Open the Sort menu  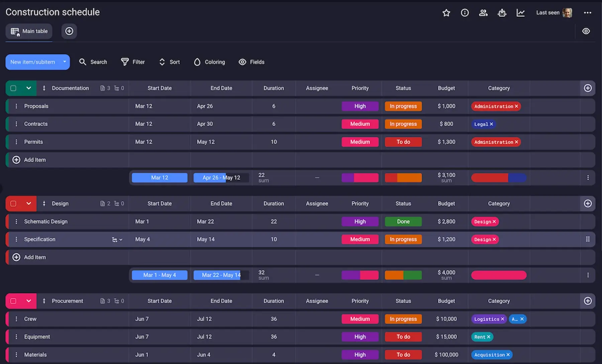(169, 62)
